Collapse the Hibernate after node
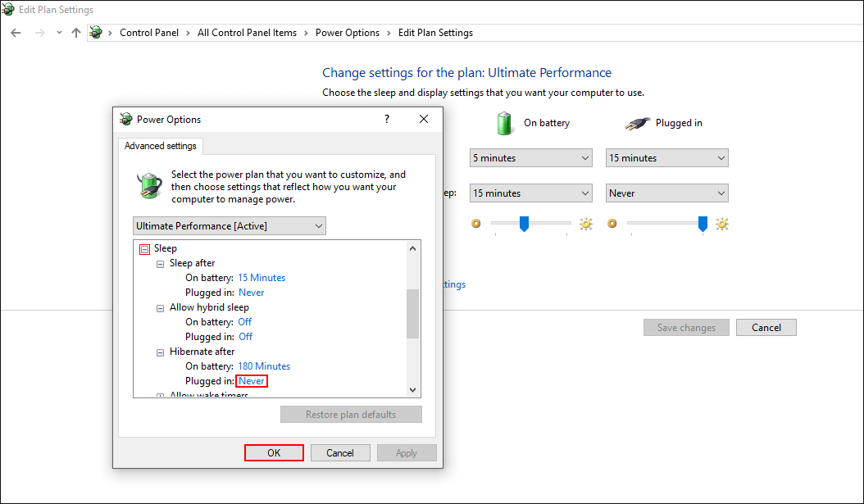This screenshot has width=864, height=504. tap(161, 352)
